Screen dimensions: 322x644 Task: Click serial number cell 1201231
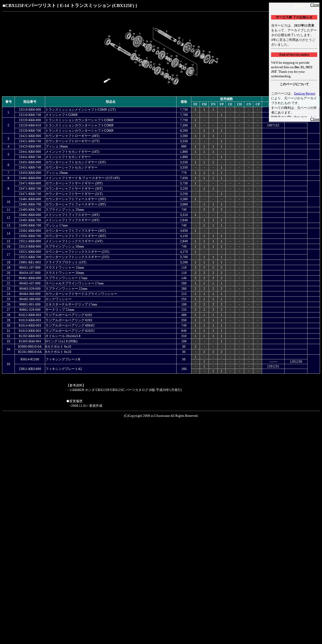pos(273,366)
